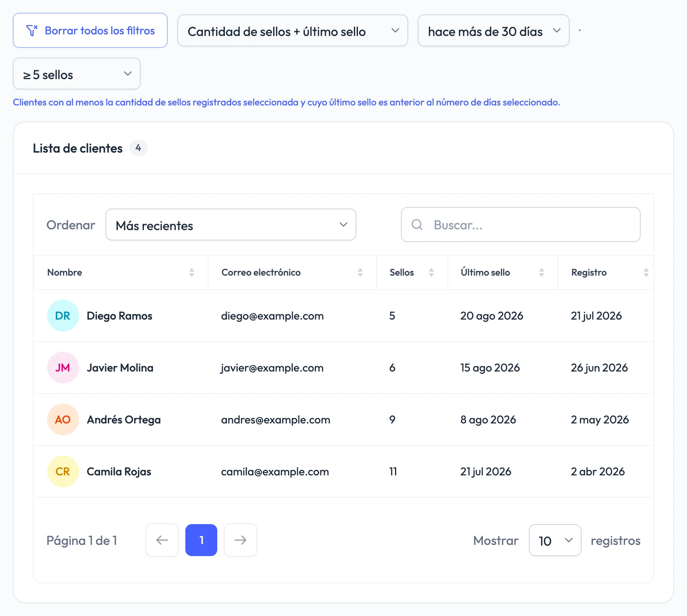687x616 pixels.
Task: Click the 2 abr 2026 registro cell
Action: [x=598, y=472]
